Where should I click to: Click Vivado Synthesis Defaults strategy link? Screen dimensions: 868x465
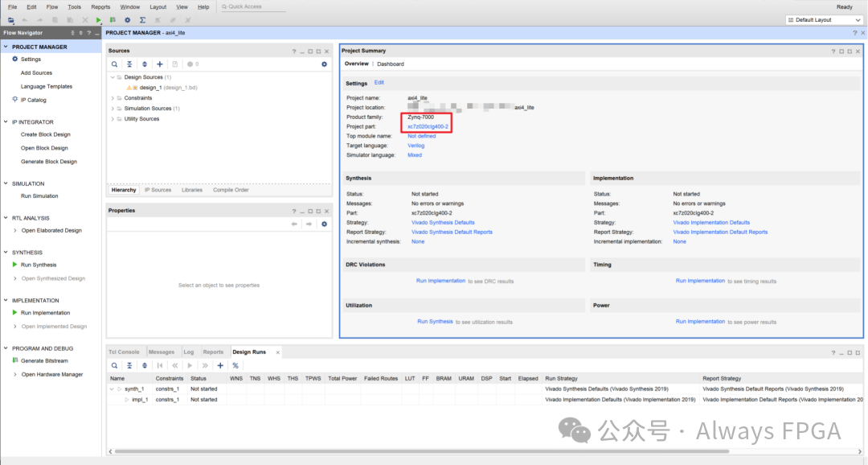pos(443,223)
